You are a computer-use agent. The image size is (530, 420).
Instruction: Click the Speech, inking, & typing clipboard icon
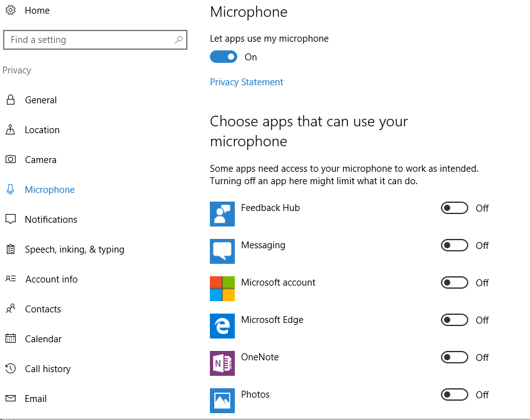(11, 249)
